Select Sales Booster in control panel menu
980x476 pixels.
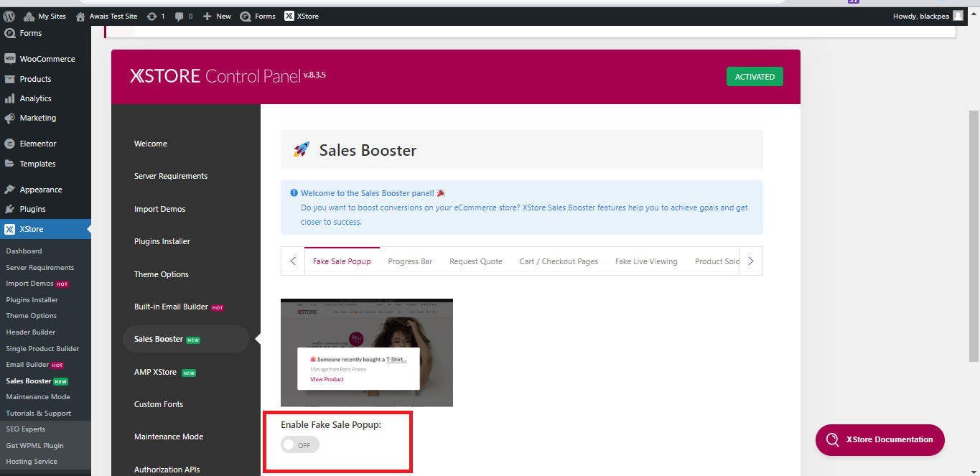186,339
